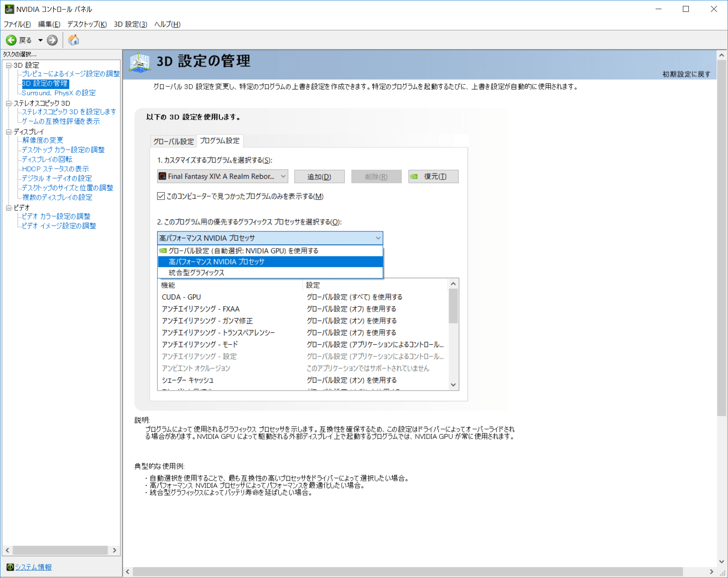
Task: Select 3D 設定の管理 in tree
Action: [45, 84]
